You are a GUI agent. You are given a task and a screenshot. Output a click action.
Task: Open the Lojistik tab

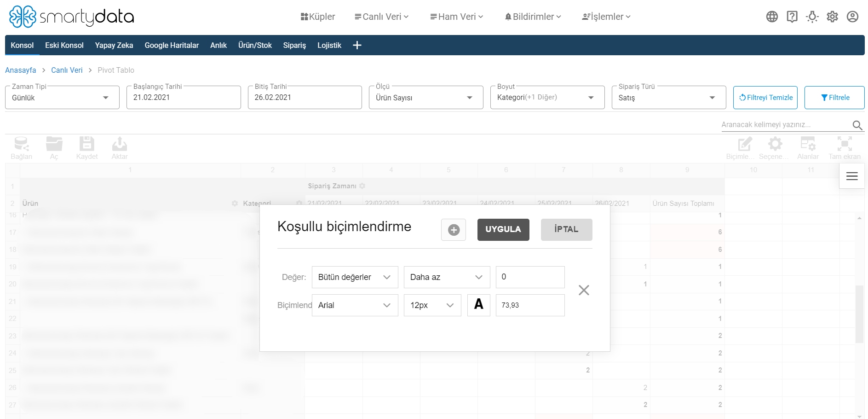[x=329, y=45]
